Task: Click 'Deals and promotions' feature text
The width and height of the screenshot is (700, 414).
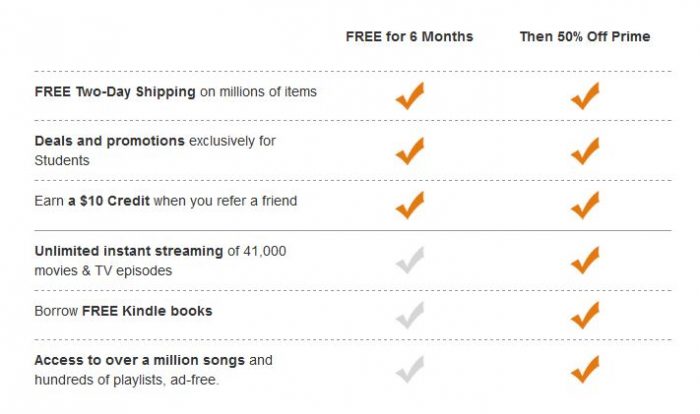Action: (155, 150)
